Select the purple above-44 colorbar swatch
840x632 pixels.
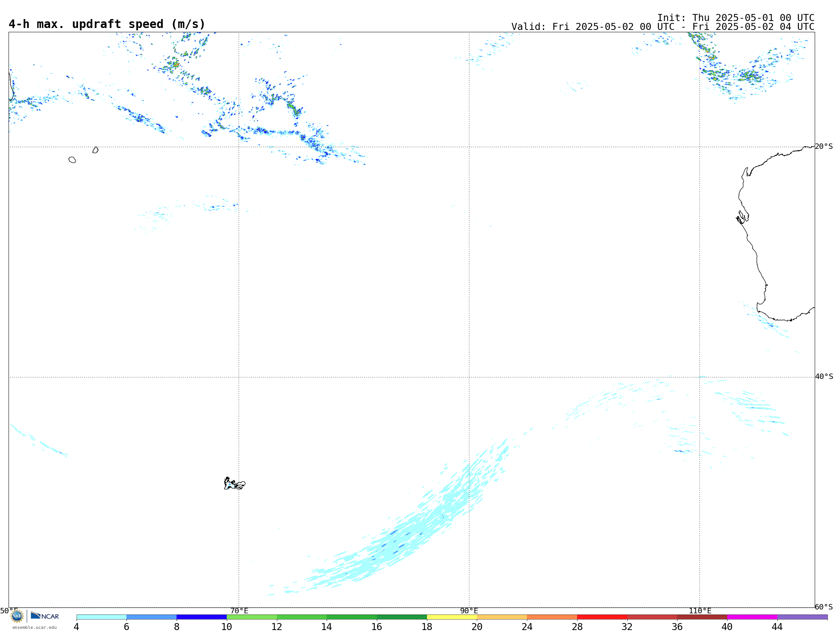[x=802, y=617]
